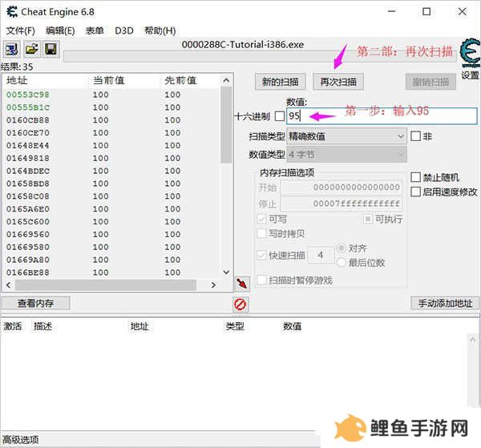Screen dimensions: 481x448
Task: Select the 最后位数 radio button
Action: tap(342, 263)
